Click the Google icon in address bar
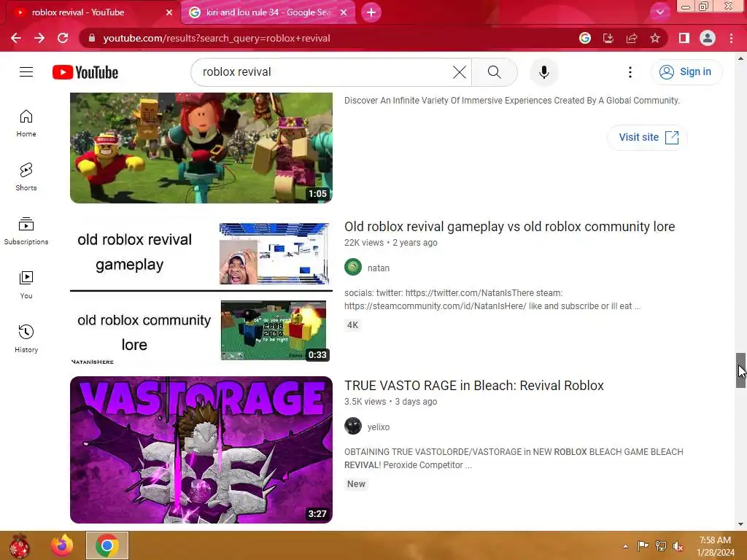The width and height of the screenshot is (747, 560). pyautogui.click(x=584, y=38)
